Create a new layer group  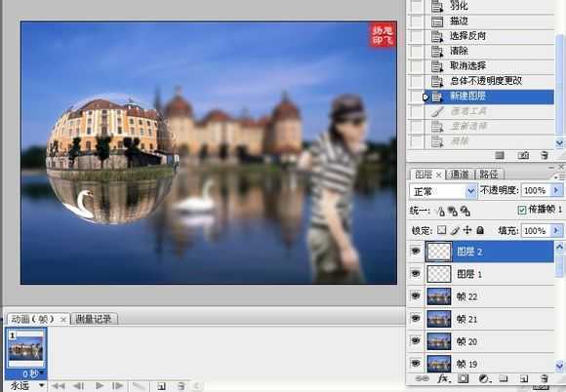tap(504, 378)
